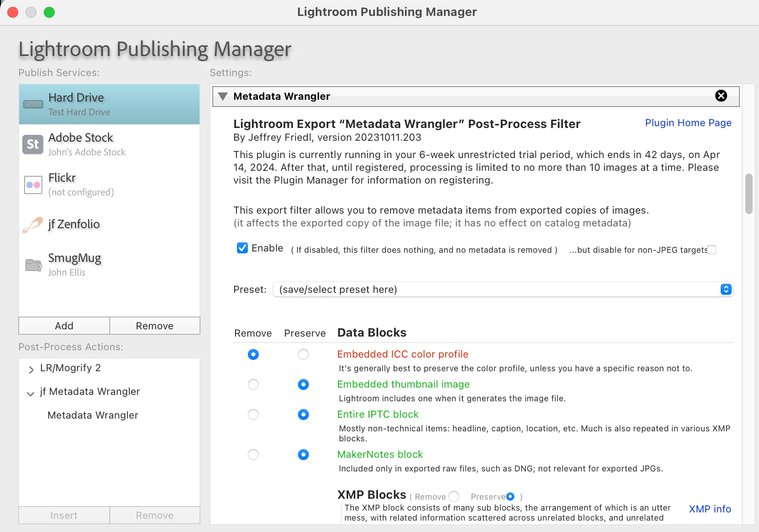
Task: Click the Test Hard Drive subtitle
Action: point(79,112)
